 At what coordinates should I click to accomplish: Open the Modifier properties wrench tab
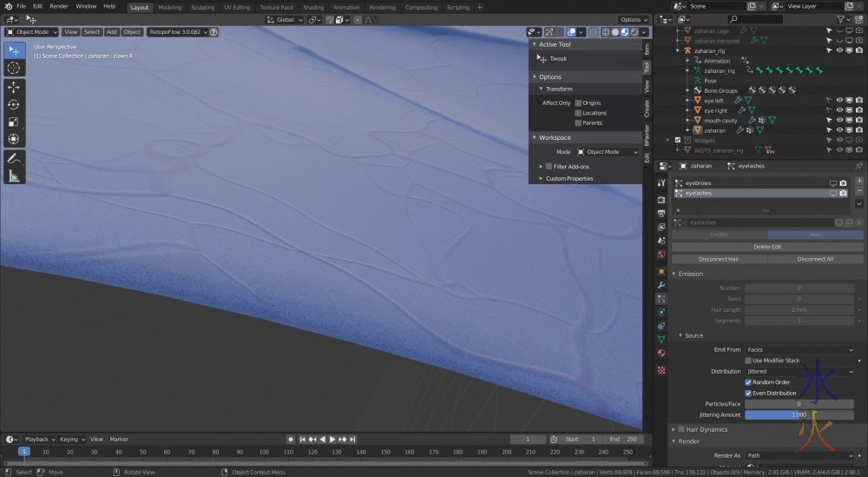661,285
